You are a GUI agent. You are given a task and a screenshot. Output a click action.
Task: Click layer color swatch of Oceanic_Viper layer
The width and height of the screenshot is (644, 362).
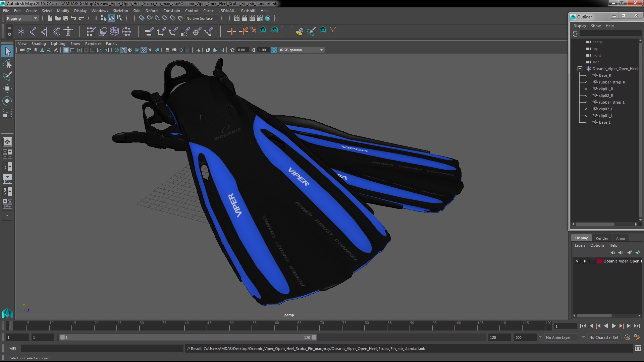(599, 261)
